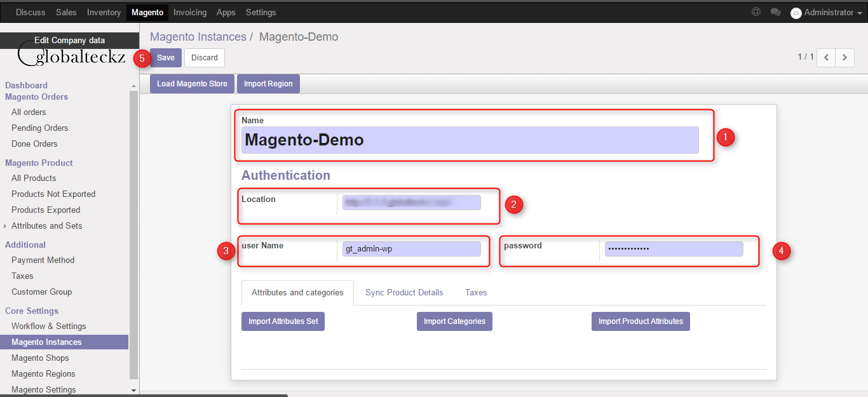868x397 pixels.
Task: Click the sidebar vertical scrollbar
Action: click(133, 235)
